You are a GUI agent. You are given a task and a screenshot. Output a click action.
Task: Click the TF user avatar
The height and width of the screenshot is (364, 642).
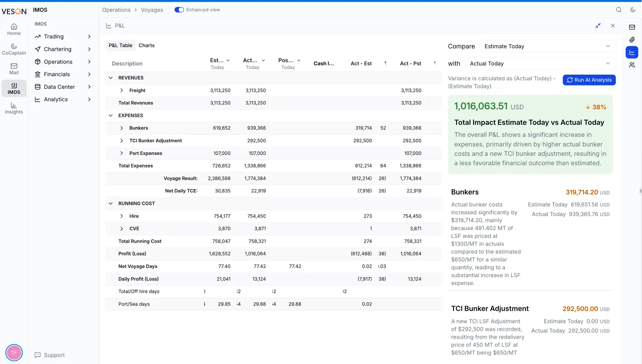point(14,353)
